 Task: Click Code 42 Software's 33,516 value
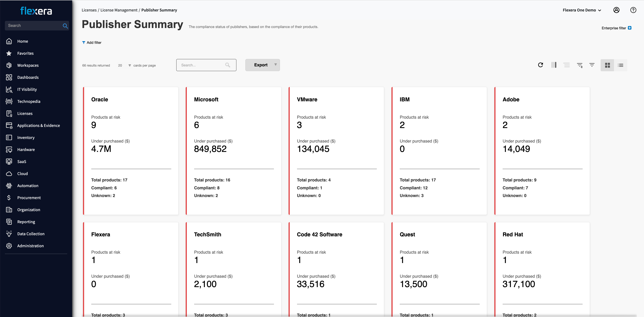pyautogui.click(x=311, y=284)
